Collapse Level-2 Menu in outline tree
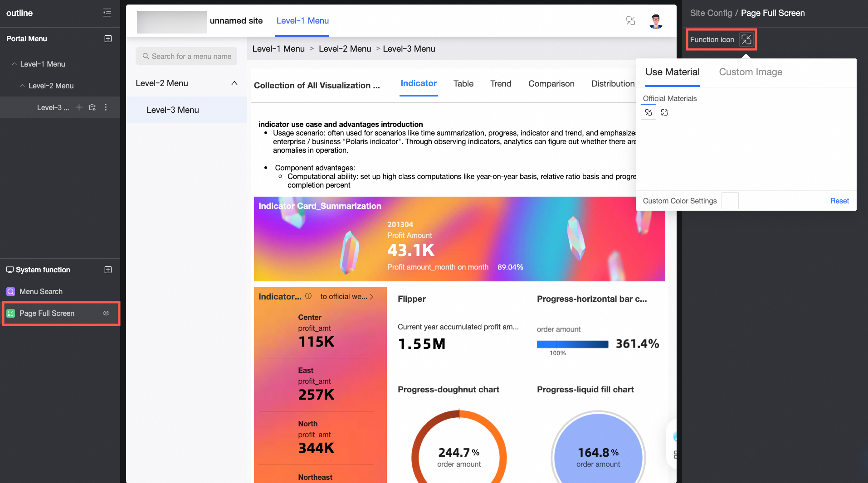This screenshot has width=868, height=483. [23, 86]
